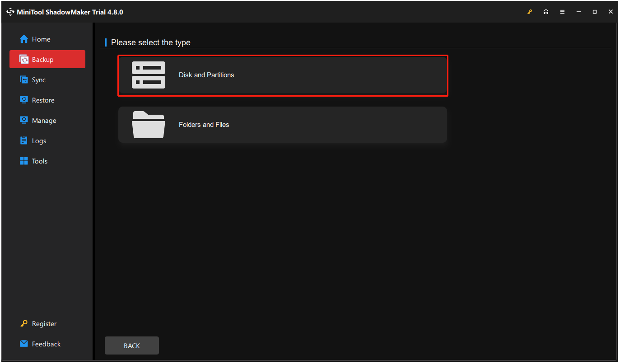Screen dimensions: 620x364
Task: Choose the Folders and Files backup type
Action: tap(283, 125)
